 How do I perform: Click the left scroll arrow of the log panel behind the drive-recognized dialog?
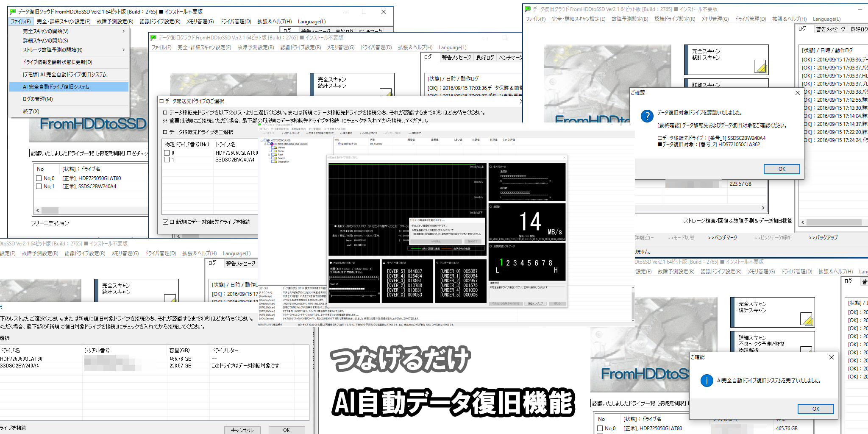click(x=803, y=222)
